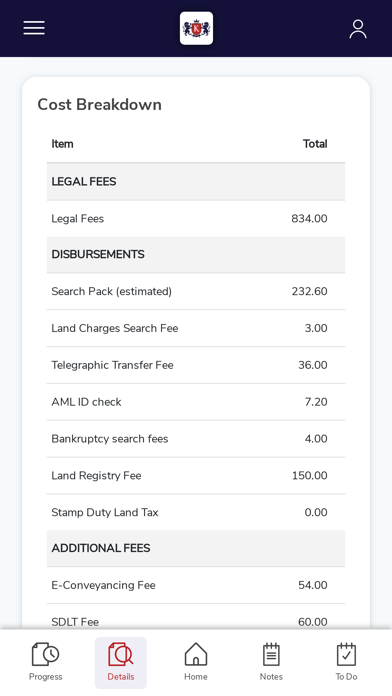Select the Legal Fees row
The height and width of the screenshot is (696, 392).
click(196, 218)
